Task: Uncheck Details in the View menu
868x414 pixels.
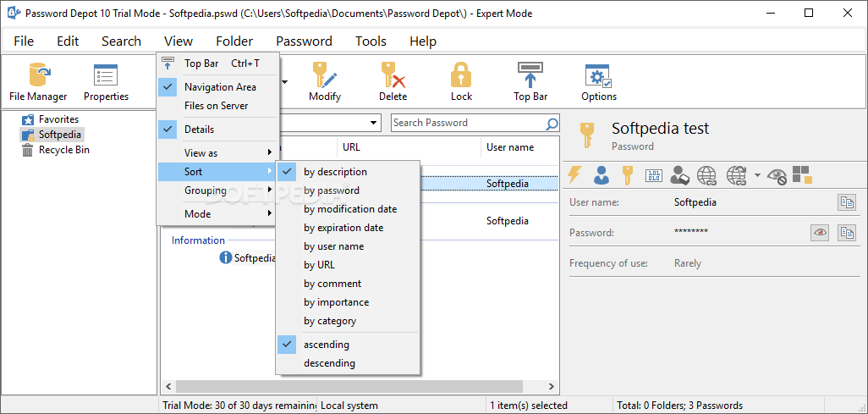Action: tap(217, 130)
